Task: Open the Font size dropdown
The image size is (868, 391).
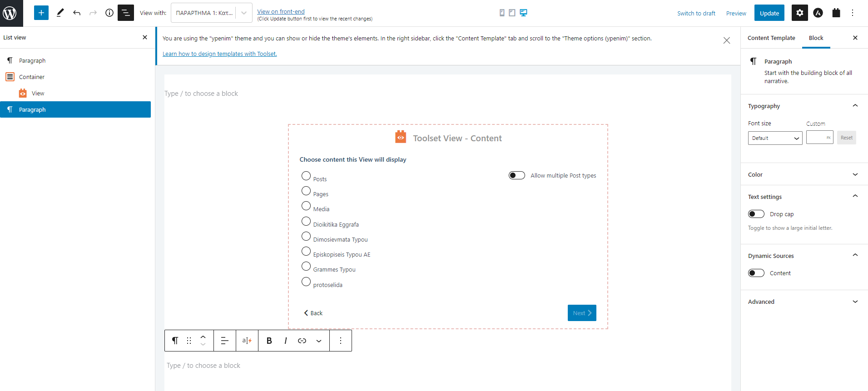Action: pyautogui.click(x=775, y=138)
